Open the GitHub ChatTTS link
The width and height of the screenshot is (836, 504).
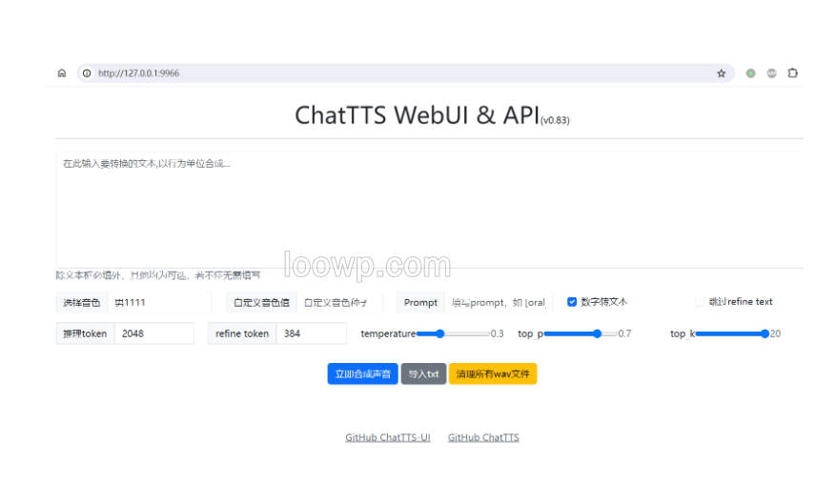483,437
